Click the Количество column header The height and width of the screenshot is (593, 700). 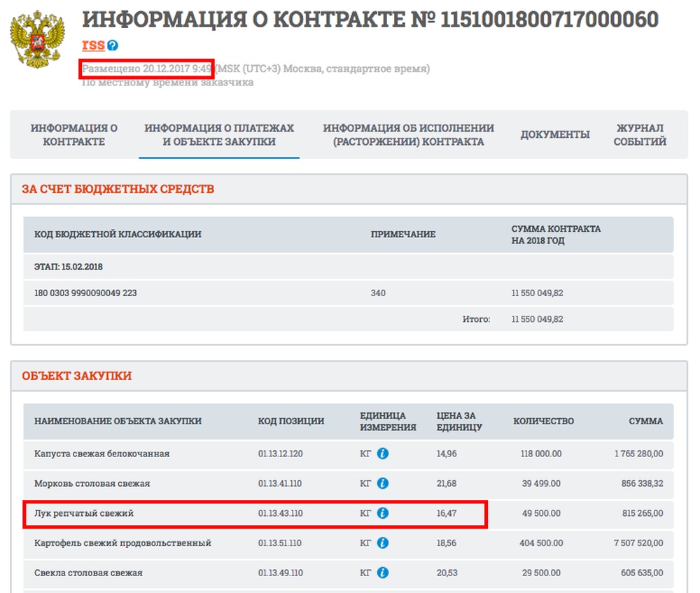point(543,421)
